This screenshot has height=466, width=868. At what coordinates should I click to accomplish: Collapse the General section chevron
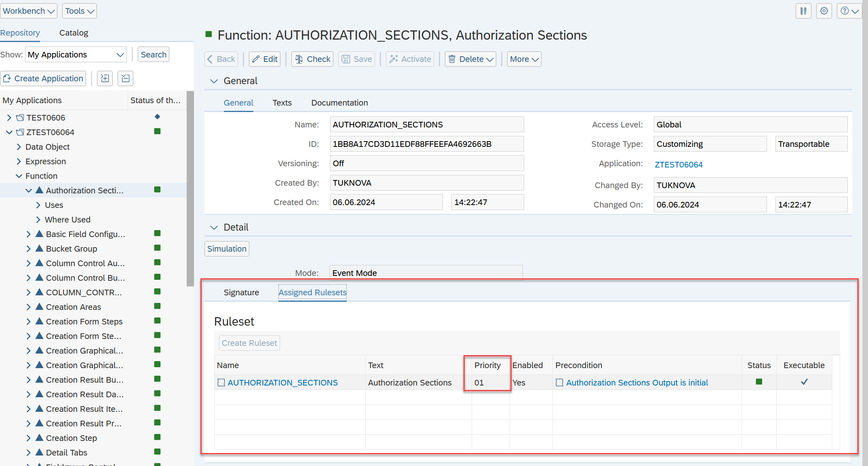coord(214,81)
